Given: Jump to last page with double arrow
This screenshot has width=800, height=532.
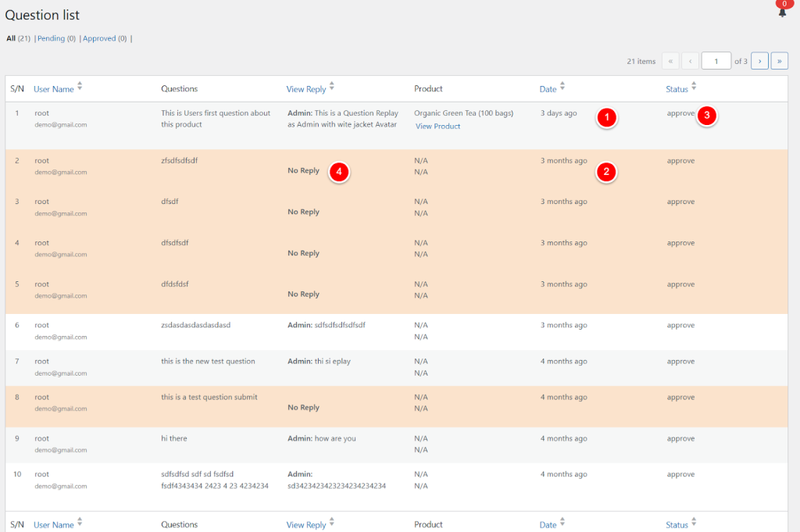Looking at the screenshot, I should pyautogui.click(x=779, y=61).
